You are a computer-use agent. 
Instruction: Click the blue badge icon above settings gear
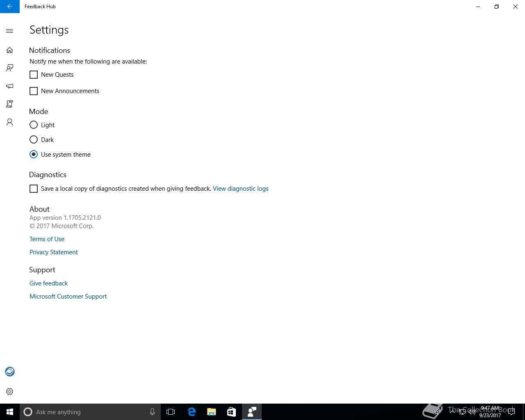pos(10,372)
